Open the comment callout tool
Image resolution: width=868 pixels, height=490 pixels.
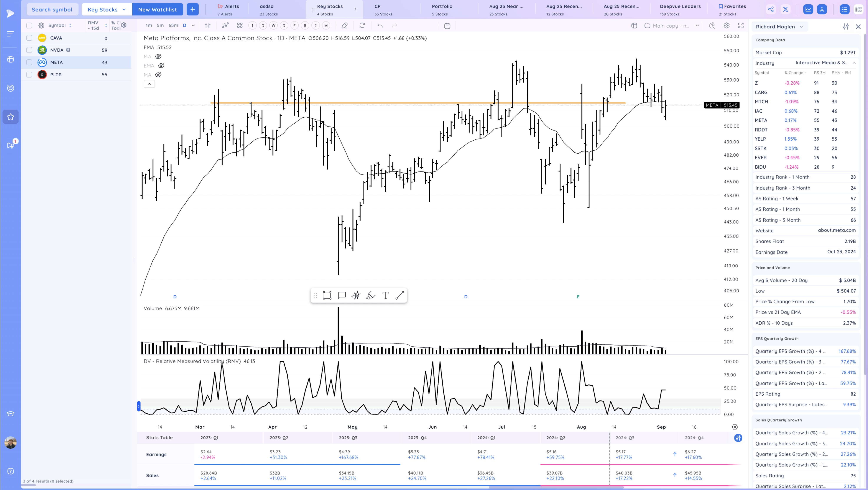pos(342,296)
